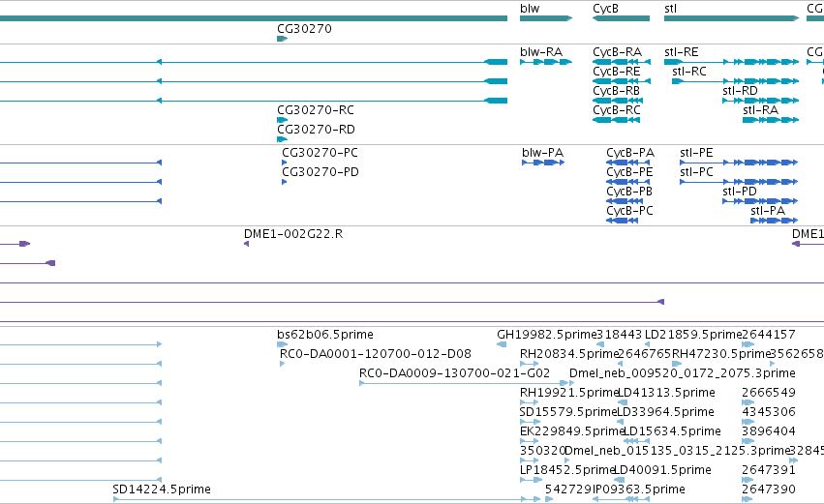Select the SD15579.5prime EST feature
The height and width of the screenshot is (504, 824).
[x=530, y=422]
